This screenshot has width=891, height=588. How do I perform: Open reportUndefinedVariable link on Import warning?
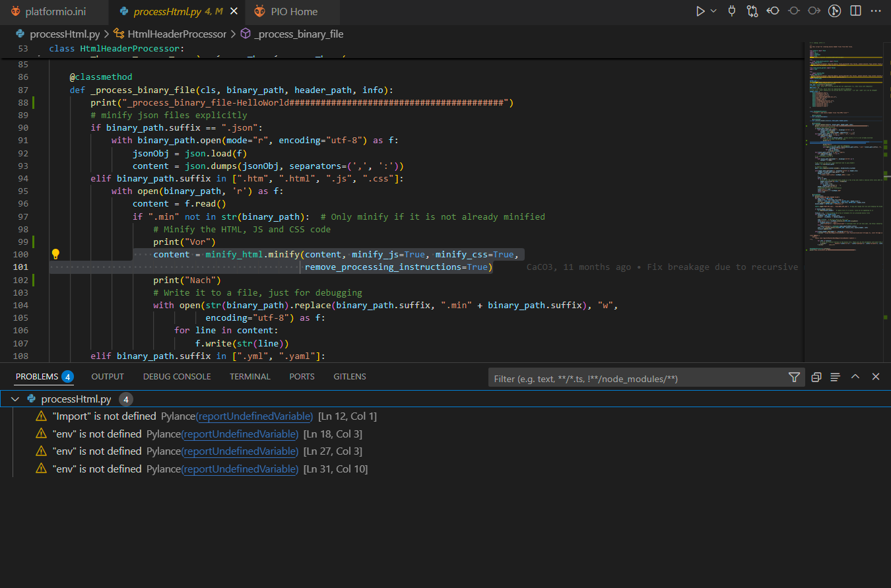coord(254,416)
